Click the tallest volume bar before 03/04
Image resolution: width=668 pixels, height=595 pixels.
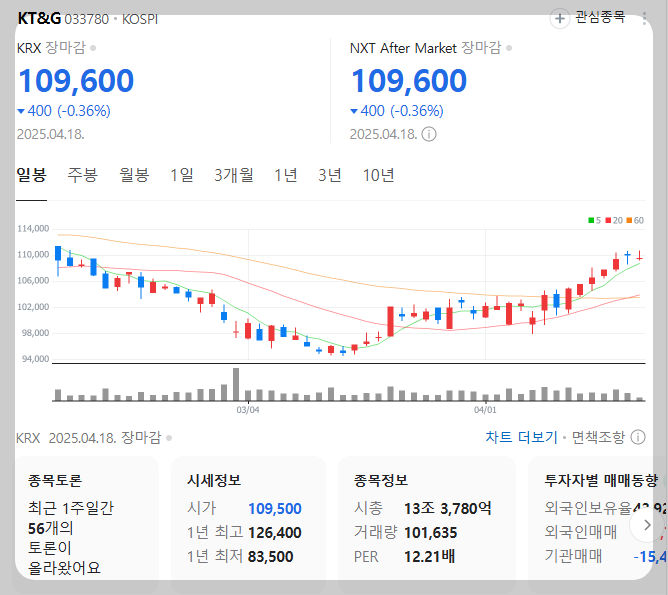tap(236, 384)
